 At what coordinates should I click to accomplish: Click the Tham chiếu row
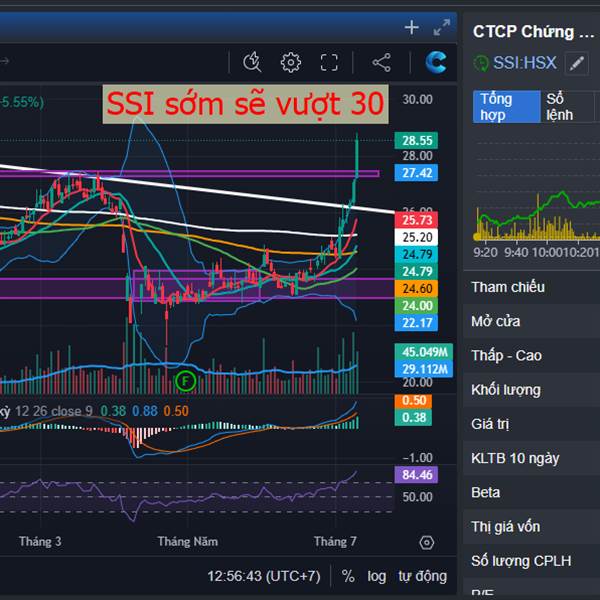pyautogui.click(x=532, y=287)
